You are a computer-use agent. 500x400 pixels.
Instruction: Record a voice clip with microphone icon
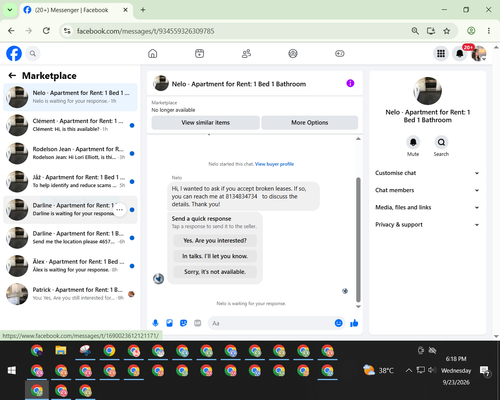[155, 323]
